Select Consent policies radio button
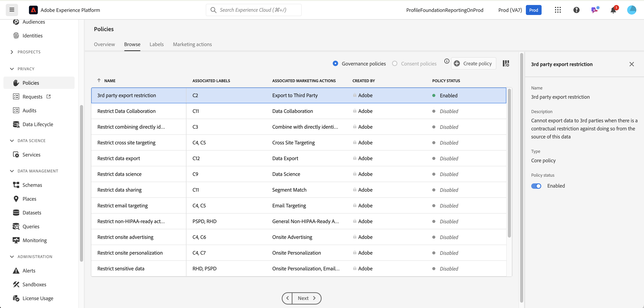644x308 pixels. [x=395, y=64]
